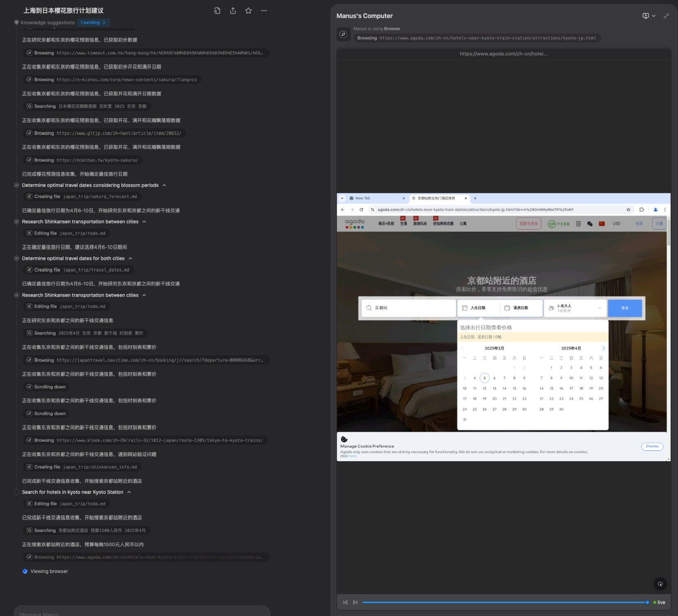Minimize Manus's Computer panel
678x616 pixels.
click(666, 16)
